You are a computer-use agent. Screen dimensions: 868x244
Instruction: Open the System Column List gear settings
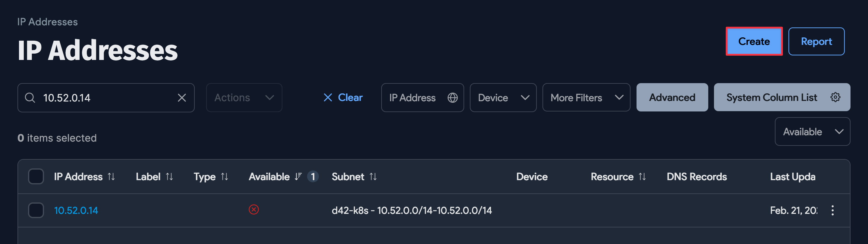coord(835,97)
